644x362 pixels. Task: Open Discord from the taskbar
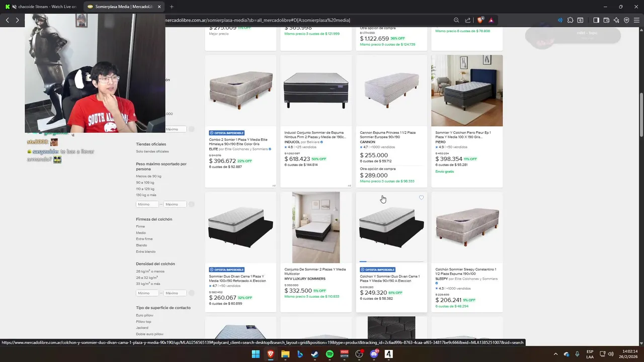[374, 354]
